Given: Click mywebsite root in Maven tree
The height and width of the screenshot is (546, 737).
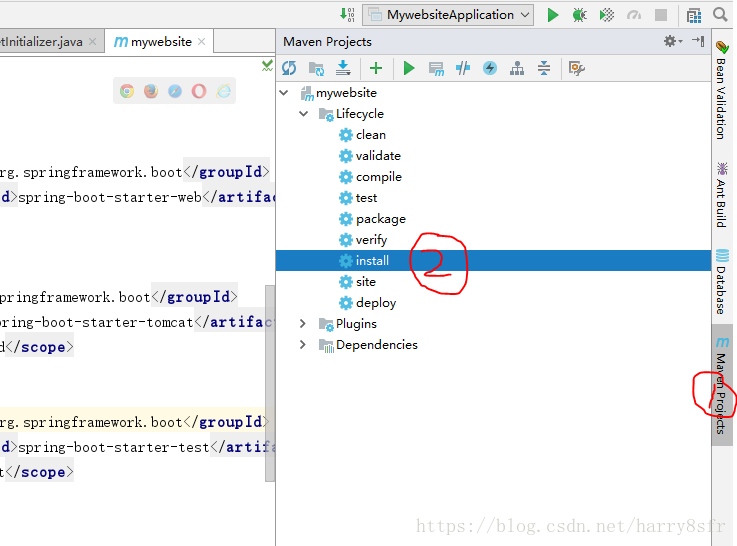Looking at the screenshot, I should coord(346,93).
